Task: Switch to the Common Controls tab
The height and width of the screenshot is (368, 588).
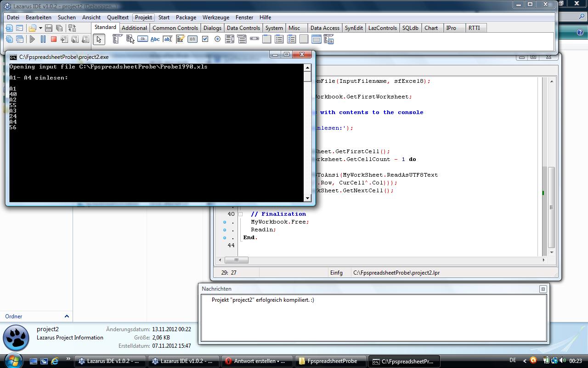Action: point(175,28)
